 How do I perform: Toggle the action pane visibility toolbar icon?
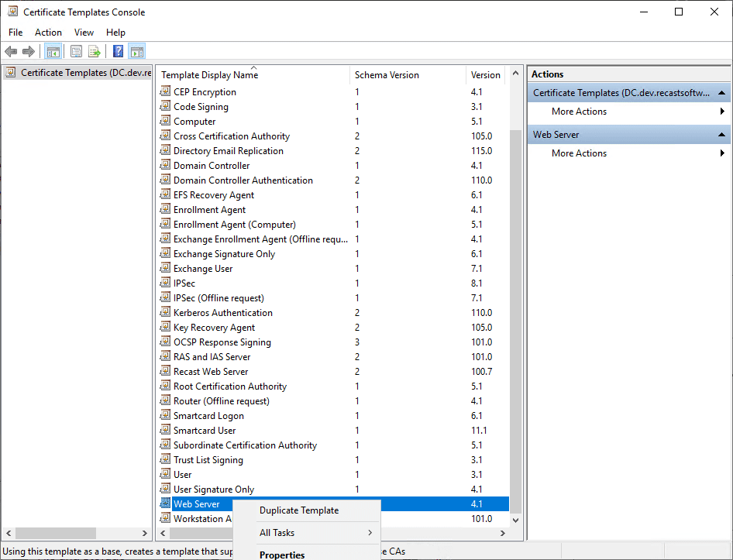click(x=137, y=51)
